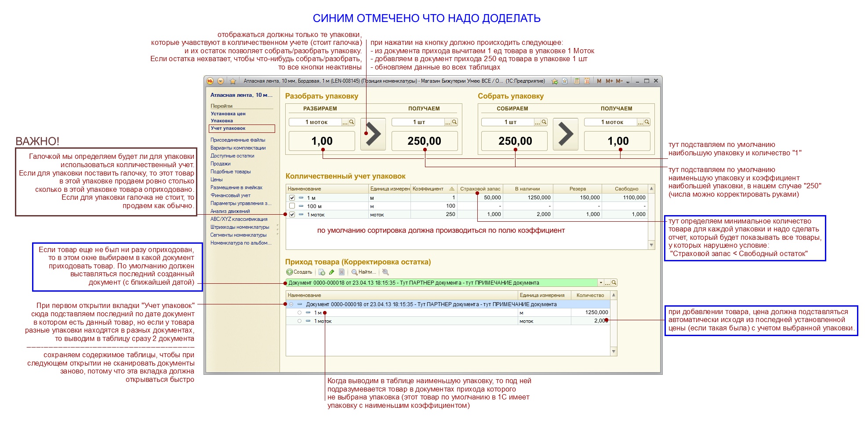Go to Доступные остатки in sidebar
This screenshot has width=868, height=421.
tap(232, 156)
